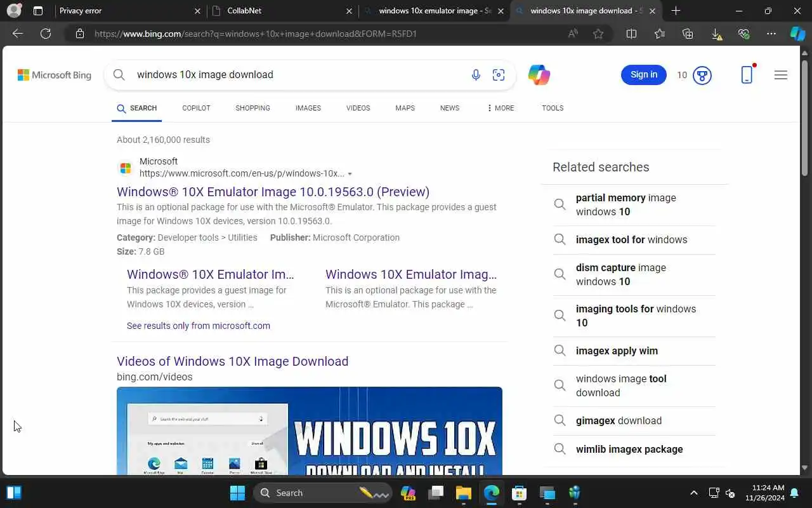Click the Microsoft Bing logo

55,75
